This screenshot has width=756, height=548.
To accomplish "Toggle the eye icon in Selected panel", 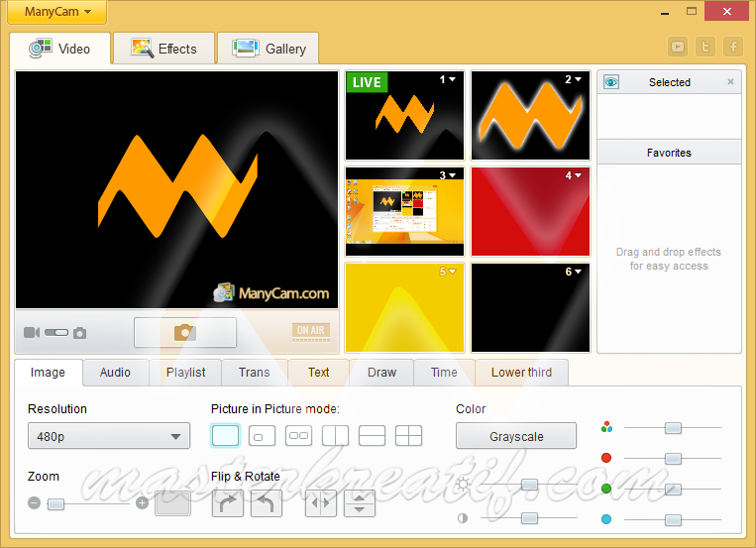I will tap(611, 82).
